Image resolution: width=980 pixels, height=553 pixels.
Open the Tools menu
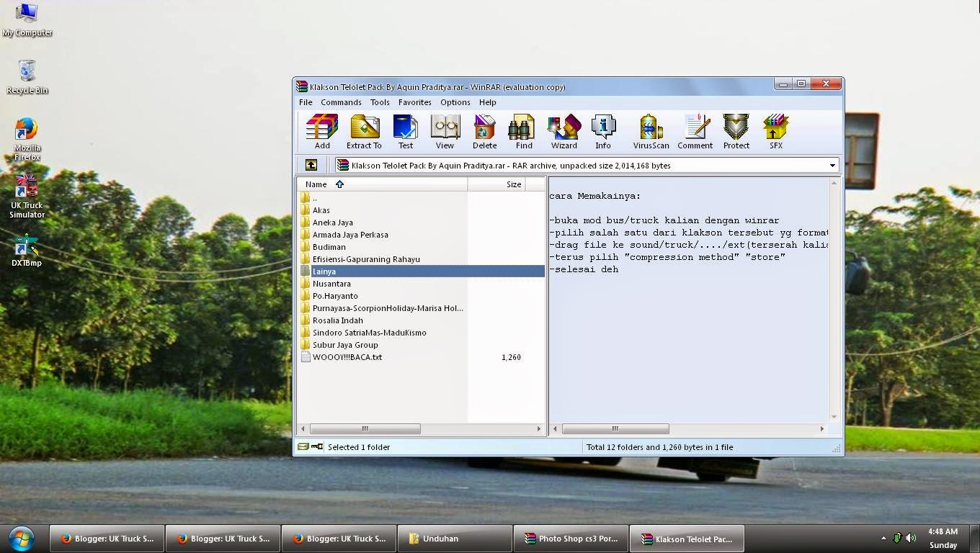pos(380,102)
